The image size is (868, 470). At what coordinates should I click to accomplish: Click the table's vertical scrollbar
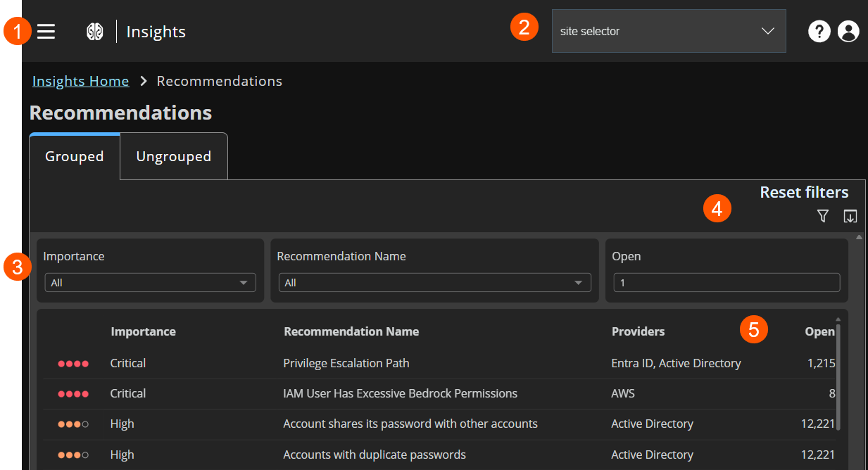(838, 376)
